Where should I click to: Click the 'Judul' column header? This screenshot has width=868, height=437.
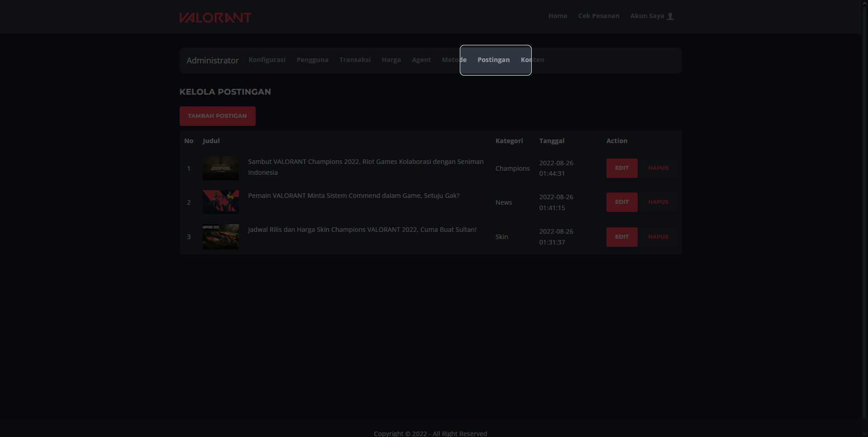pos(211,141)
